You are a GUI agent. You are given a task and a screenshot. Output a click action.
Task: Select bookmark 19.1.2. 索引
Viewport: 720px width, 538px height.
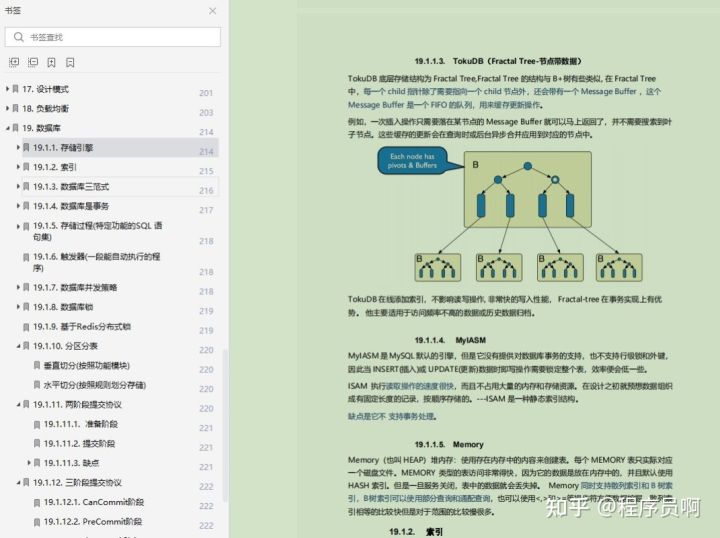(x=55, y=167)
